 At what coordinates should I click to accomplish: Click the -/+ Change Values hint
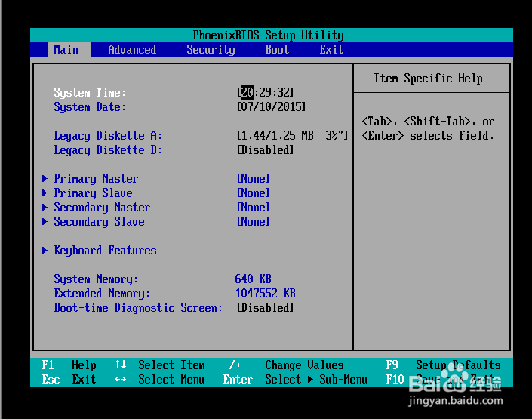pyautogui.click(x=283, y=365)
